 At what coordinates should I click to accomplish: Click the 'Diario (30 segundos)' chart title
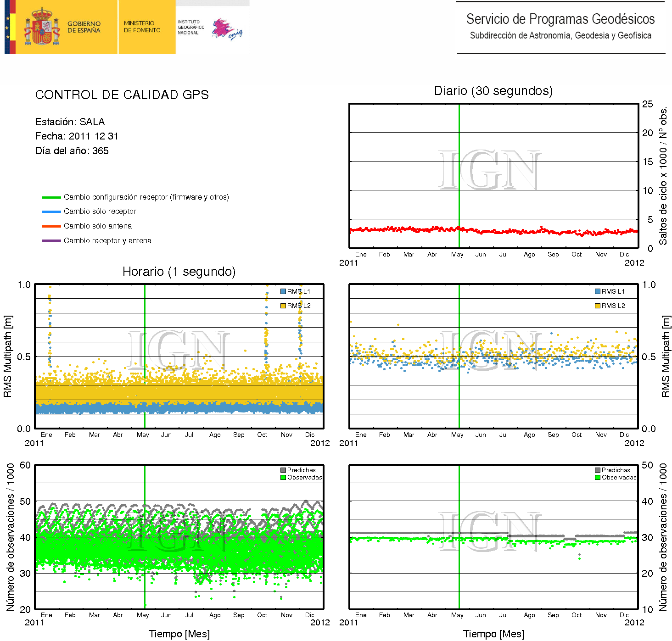(x=493, y=91)
